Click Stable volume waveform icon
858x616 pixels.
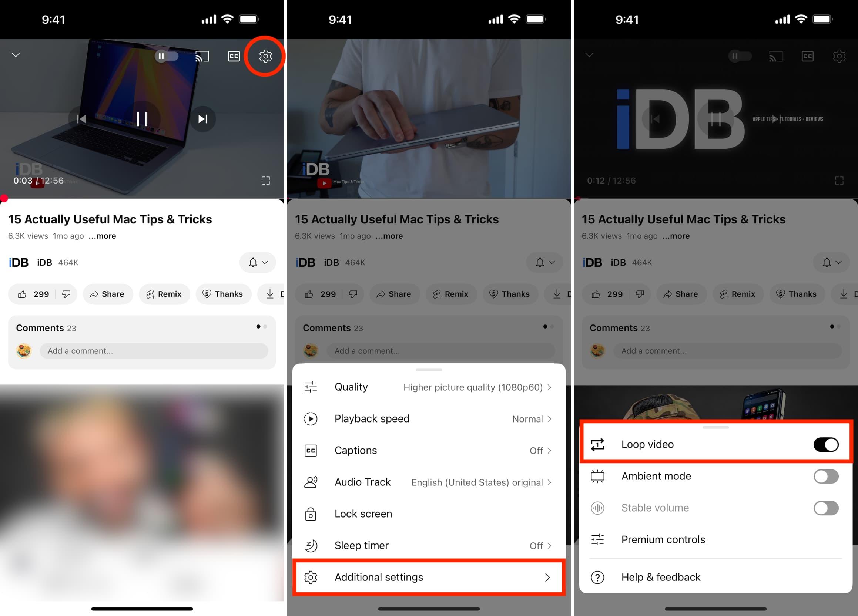tap(597, 508)
